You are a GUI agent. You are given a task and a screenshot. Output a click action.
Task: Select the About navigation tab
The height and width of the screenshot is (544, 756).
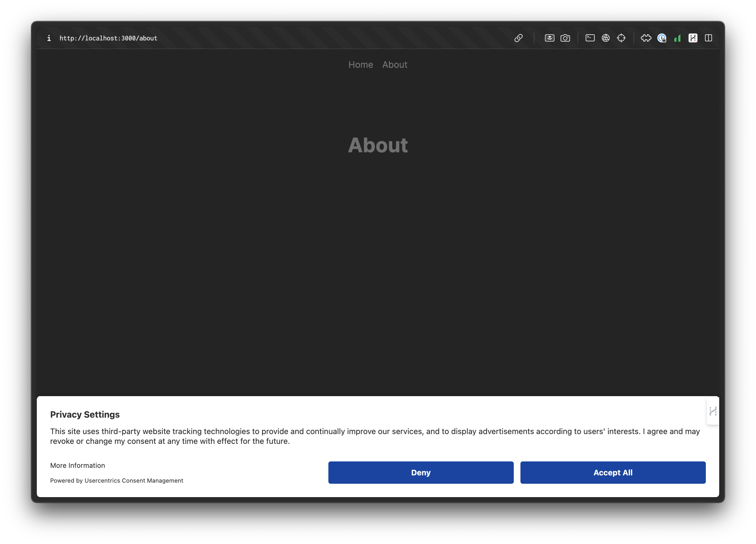tap(394, 65)
